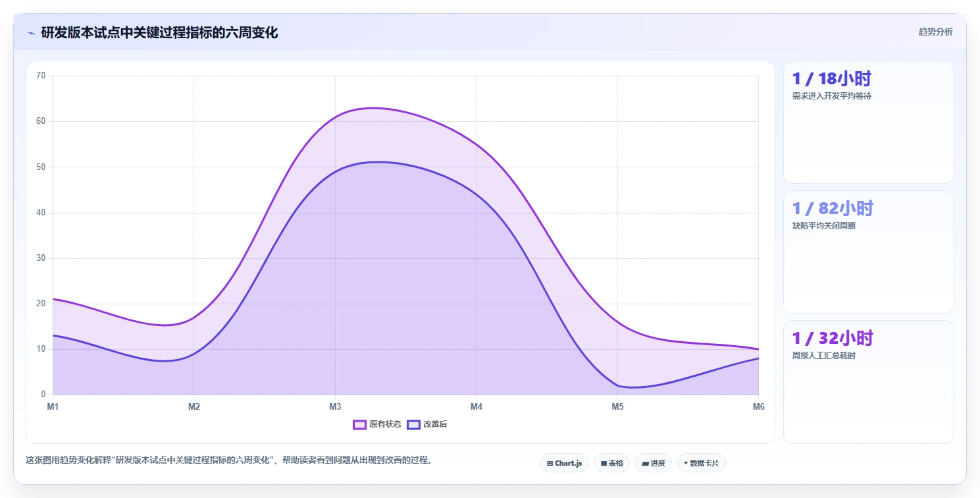
Task: Toggle the 原有状态 series legend label
Action: click(385, 424)
